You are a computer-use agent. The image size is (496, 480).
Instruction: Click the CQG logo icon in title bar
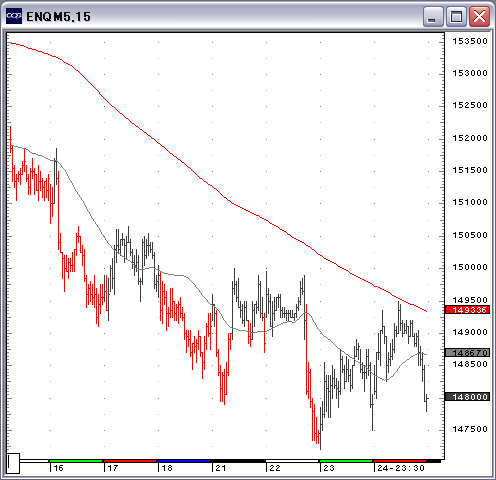tap(14, 16)
